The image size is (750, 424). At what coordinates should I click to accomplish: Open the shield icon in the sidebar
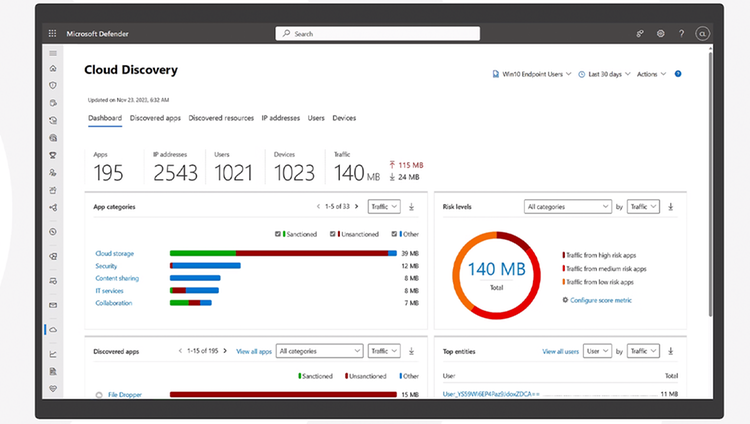point(53,85)
